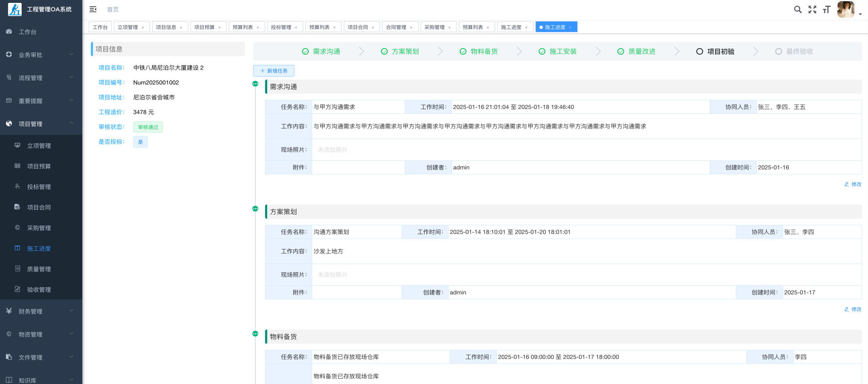Expand the 财务管理 menu
Screen dimensions: 868x384
[x=41, y=311]
